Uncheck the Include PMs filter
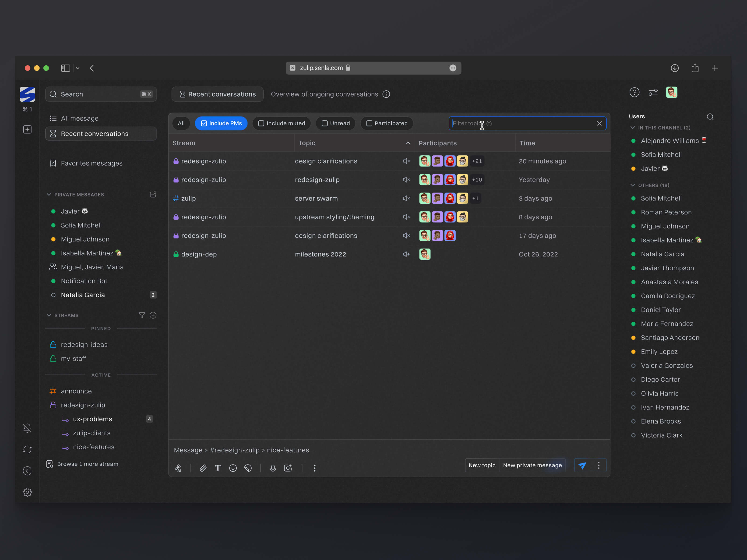Image resolution: width=747 pixels, height=560 pixels. click(204, 123)
